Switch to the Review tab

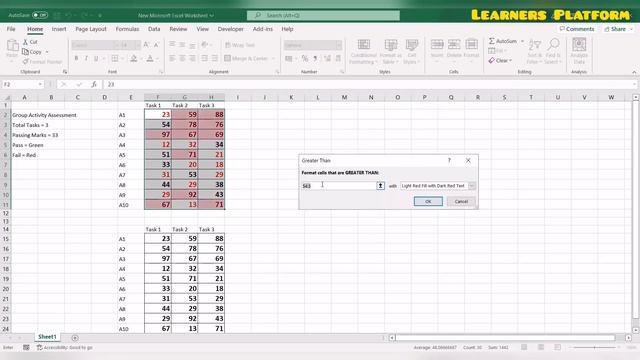(x=178, y=29)
